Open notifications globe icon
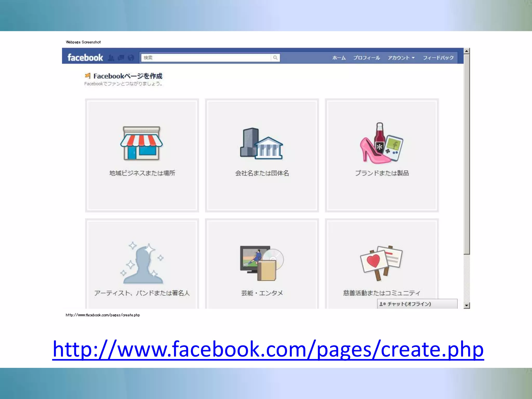Screen dimensions: 532x399 point(131,58)
